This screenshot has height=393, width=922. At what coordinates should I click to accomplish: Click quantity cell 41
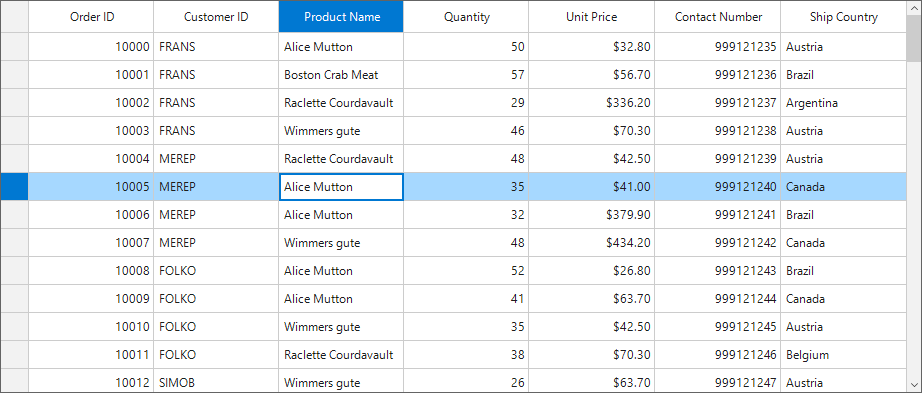point(466,299)
